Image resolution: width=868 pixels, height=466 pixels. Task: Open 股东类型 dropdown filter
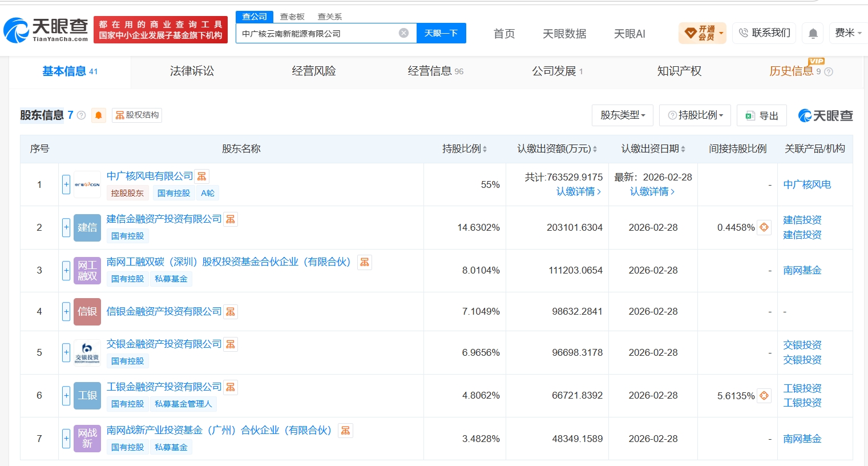(623, 115)
